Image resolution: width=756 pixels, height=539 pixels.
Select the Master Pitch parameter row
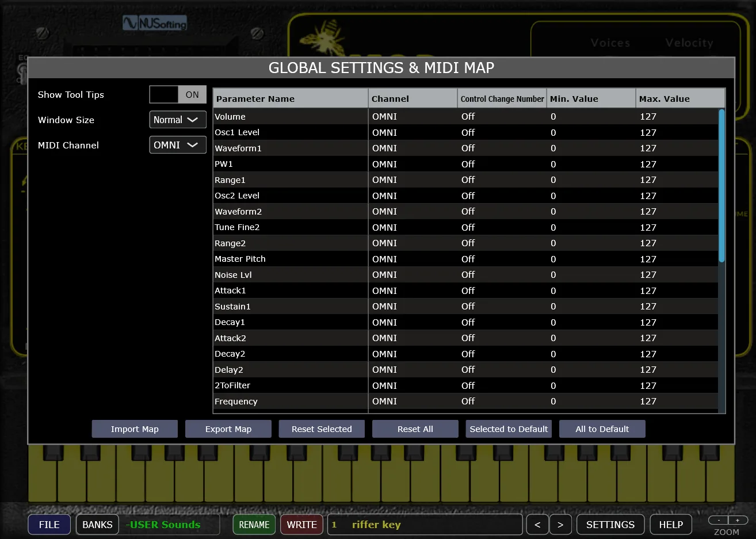point(465,259)
